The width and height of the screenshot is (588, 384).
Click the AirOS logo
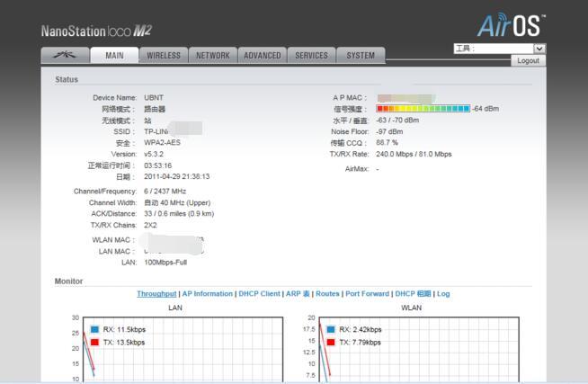pos(511,25)
